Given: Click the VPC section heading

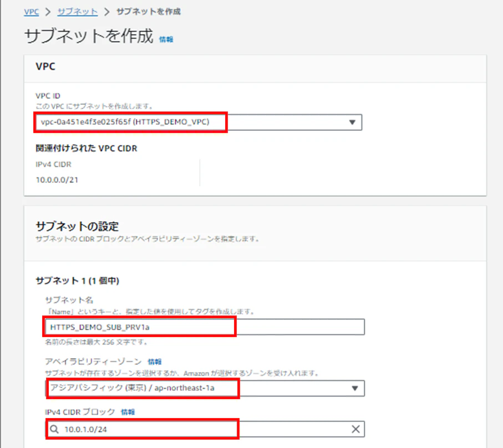Looking at the screenshot, I should [x=45, y=67].
